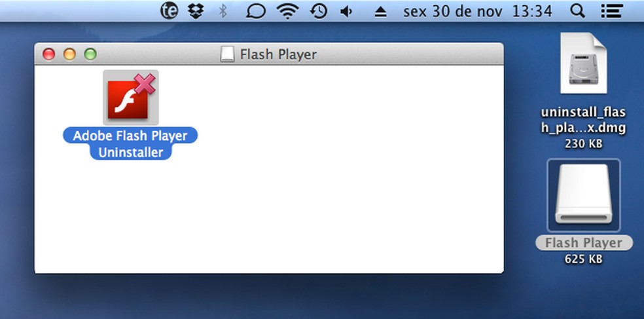Open the TextExpander menu bar icon
644x319 pixels.
coord(170,11)
